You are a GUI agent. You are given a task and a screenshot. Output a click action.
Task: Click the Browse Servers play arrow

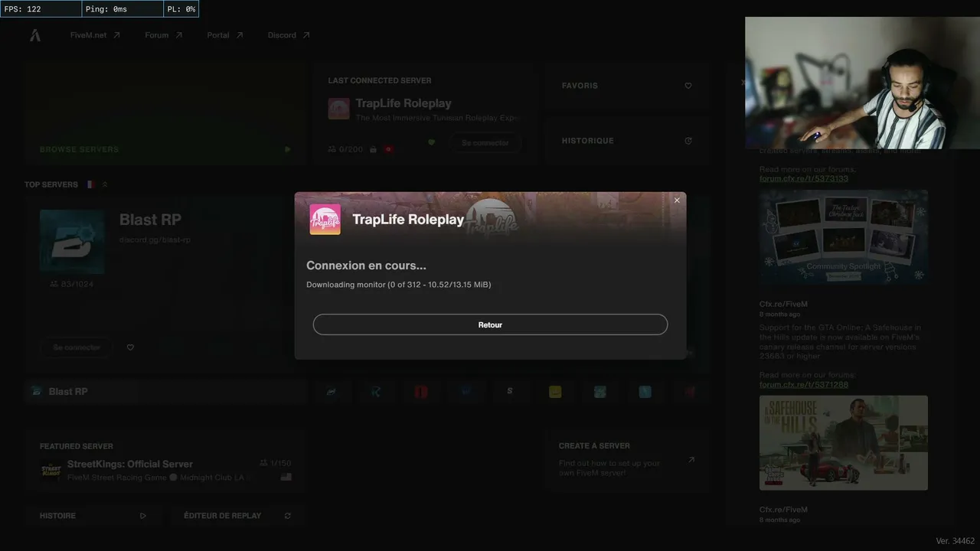pos(288,149)
